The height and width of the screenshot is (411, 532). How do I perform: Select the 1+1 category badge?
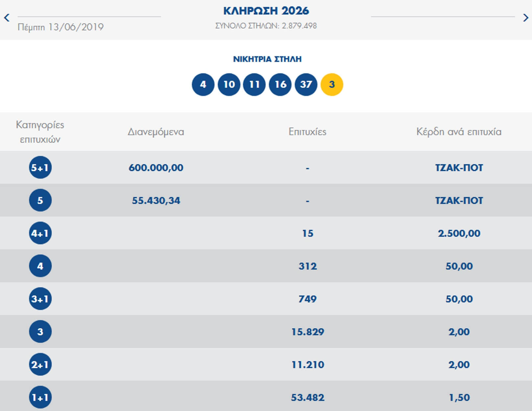pyautogui.click(x=40, y=397)
